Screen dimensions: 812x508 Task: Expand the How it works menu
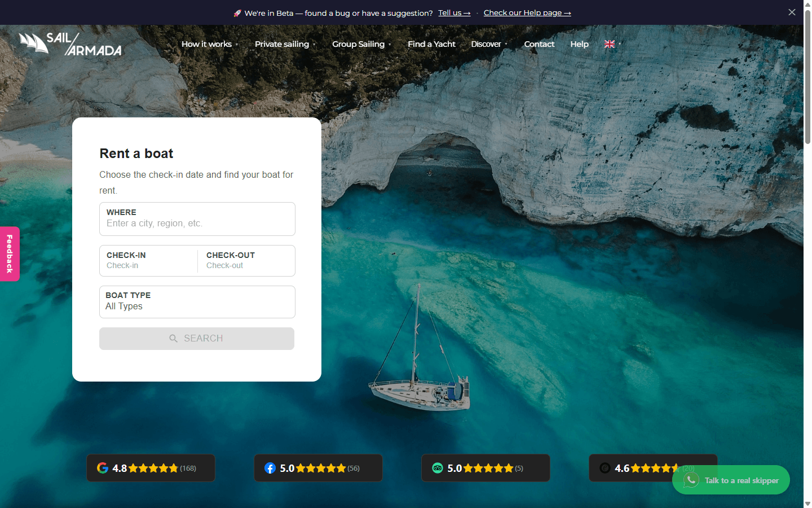coord(209,44)
